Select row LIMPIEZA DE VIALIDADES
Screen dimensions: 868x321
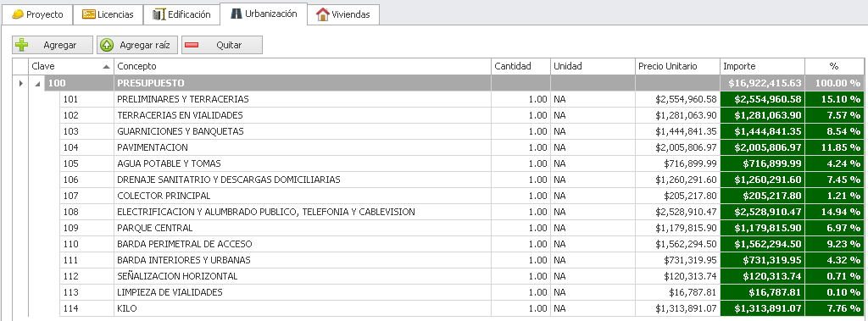462,291
